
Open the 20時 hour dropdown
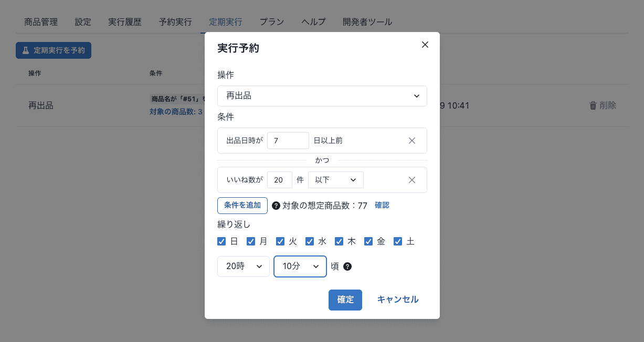coord(244,266)
